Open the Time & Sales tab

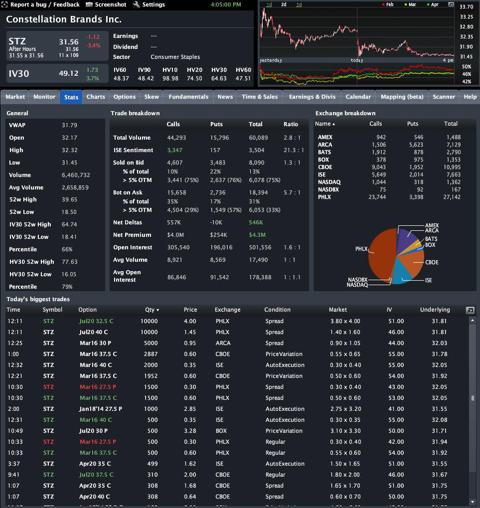point(260,97)
